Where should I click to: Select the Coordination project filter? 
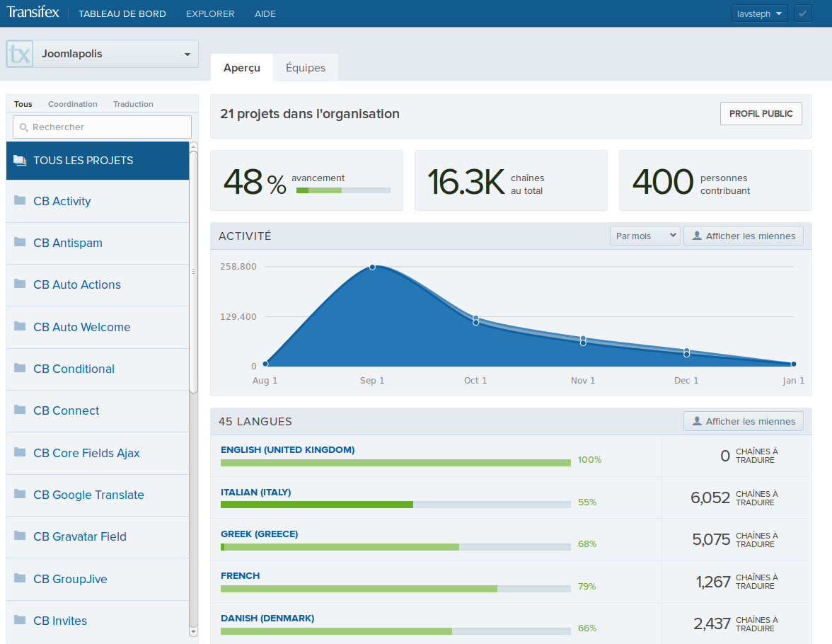tap(72, 104)
